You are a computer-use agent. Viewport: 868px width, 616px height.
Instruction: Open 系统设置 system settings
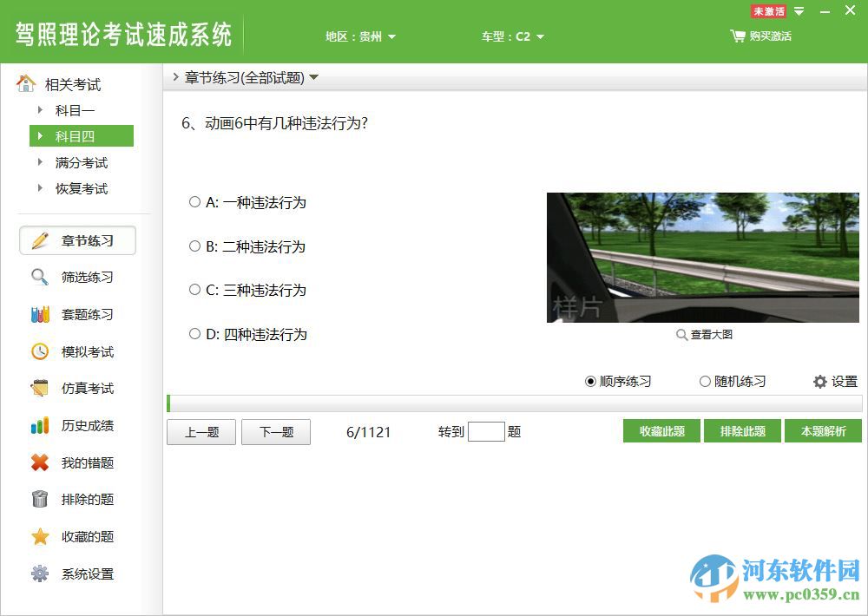[77, 573]
